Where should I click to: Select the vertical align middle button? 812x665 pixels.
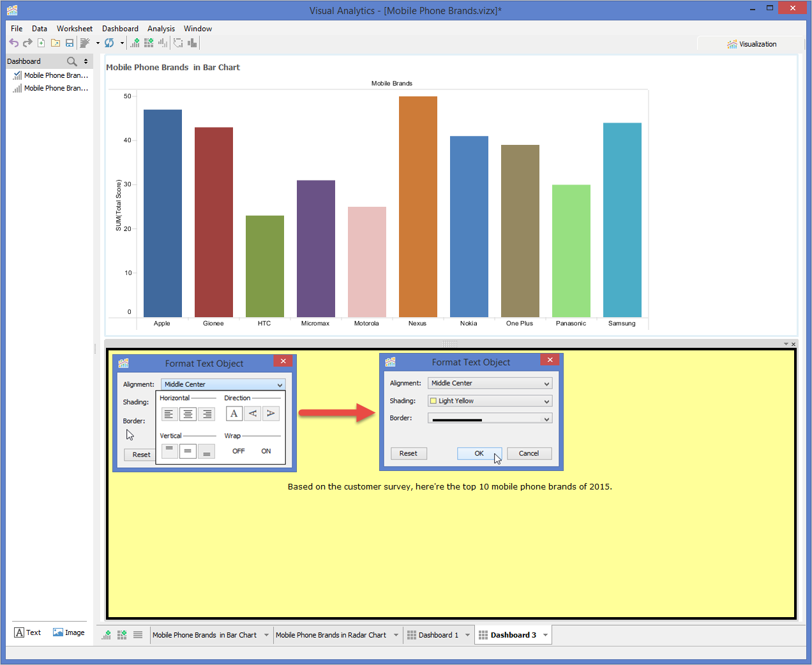point(188,451)
